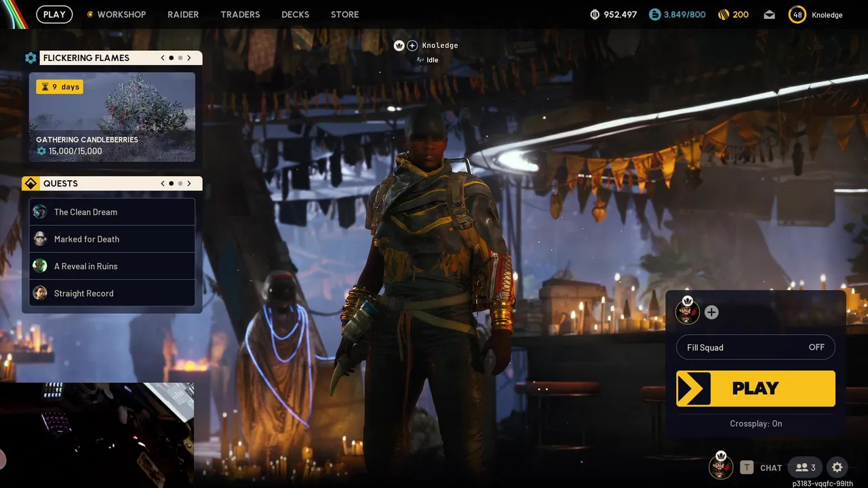This screenshot has width=868, height=488.
Task: Add a squad member with plus button
Action: pyautogui.click(x=711, y=312)
